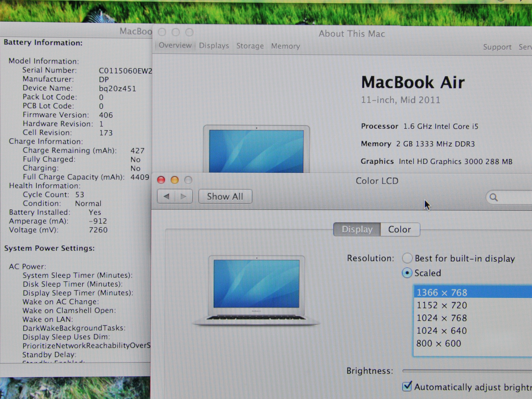Open the Memory tab in About This Mac
The width and height of the screenshot is (532, 399).
pyautogui.click(x=285, y=46)
